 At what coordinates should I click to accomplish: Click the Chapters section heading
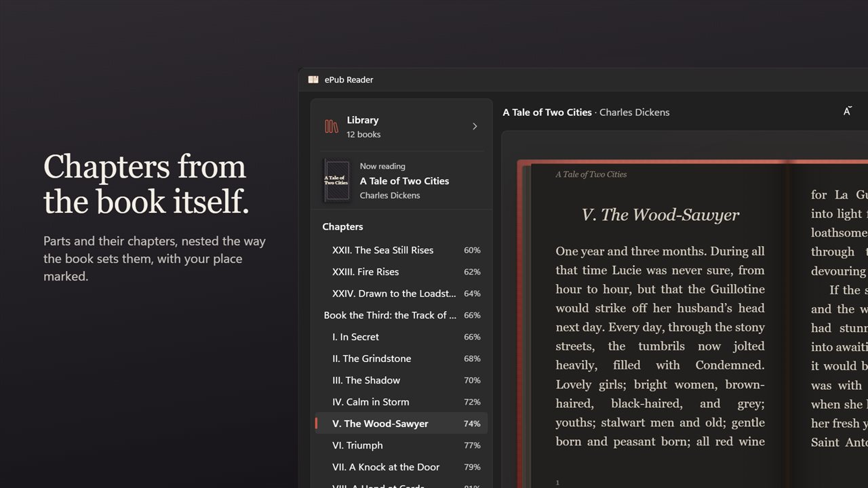click(342, 226)
